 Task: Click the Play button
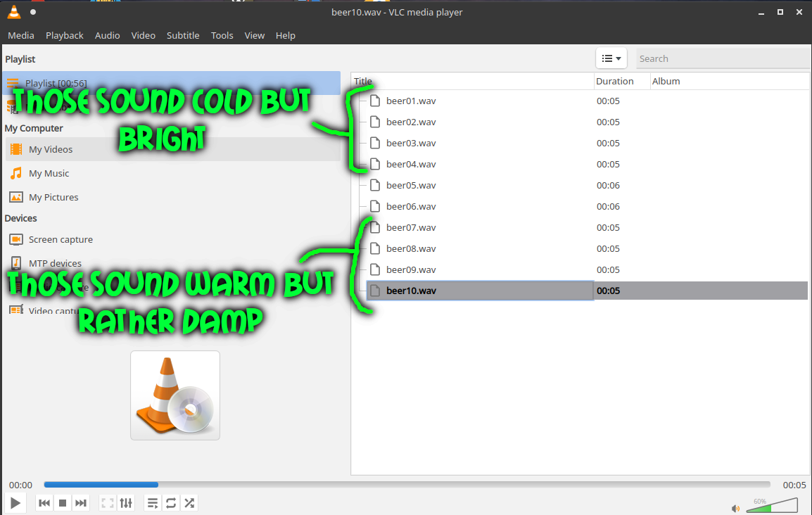coord(15,502)
